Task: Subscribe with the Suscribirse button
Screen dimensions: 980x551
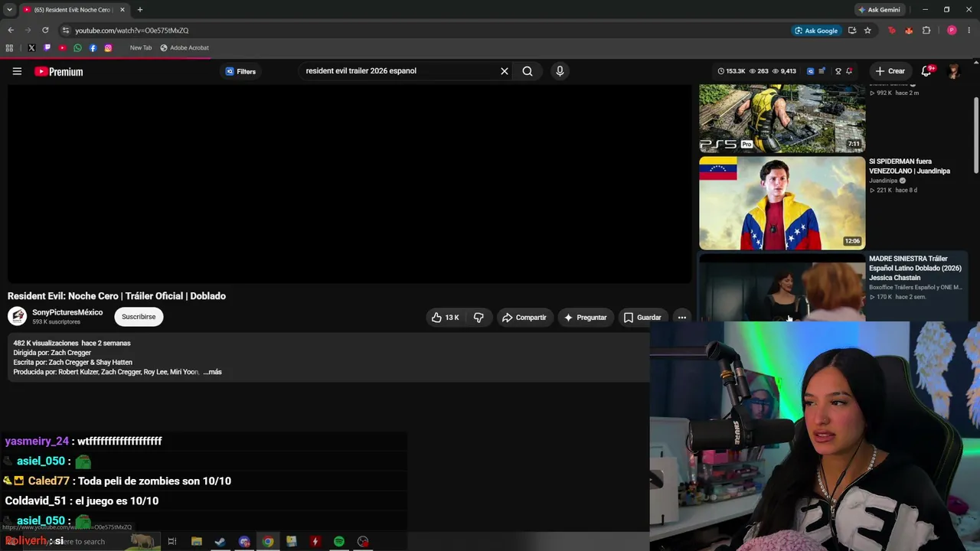Action: 139,317
